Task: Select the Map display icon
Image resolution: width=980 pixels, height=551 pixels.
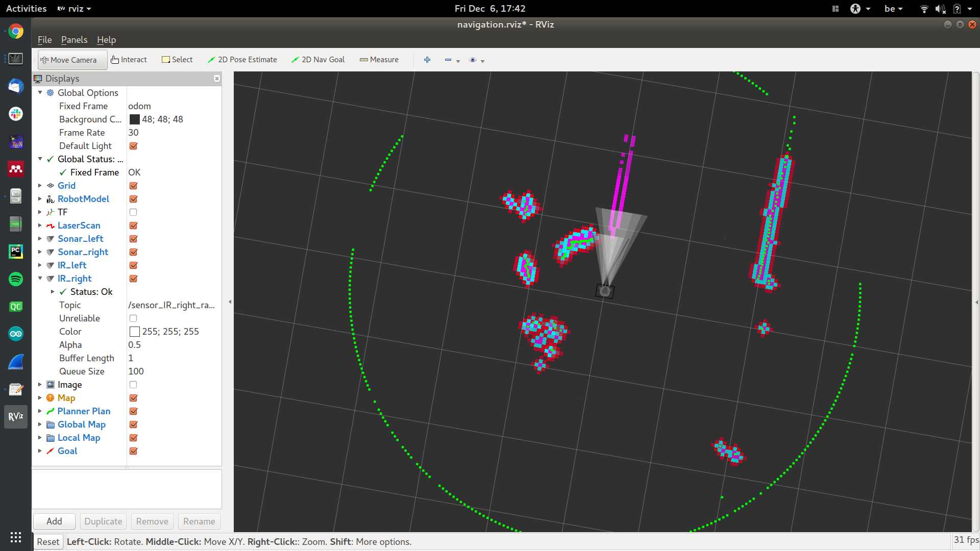Action: click(51, 398)
